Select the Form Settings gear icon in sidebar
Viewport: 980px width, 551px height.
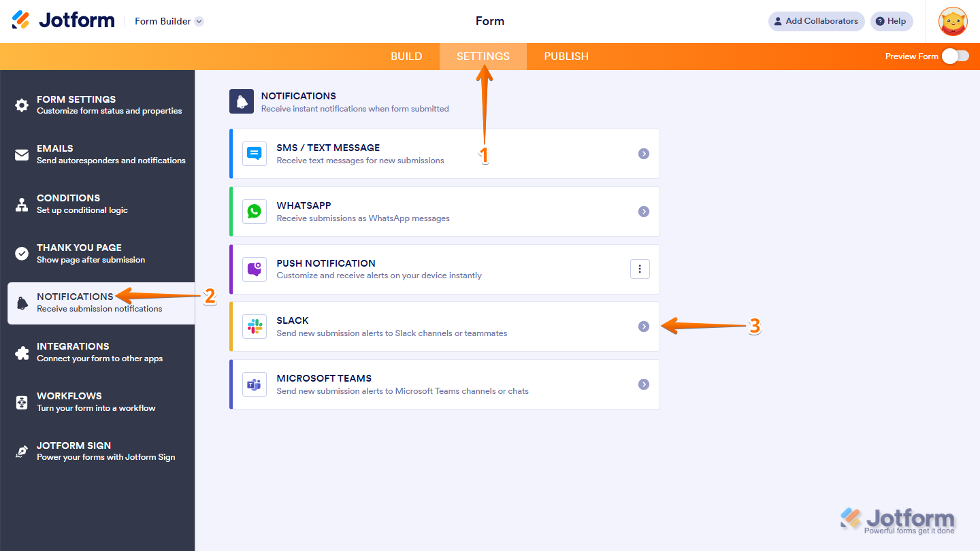point(20,104)
